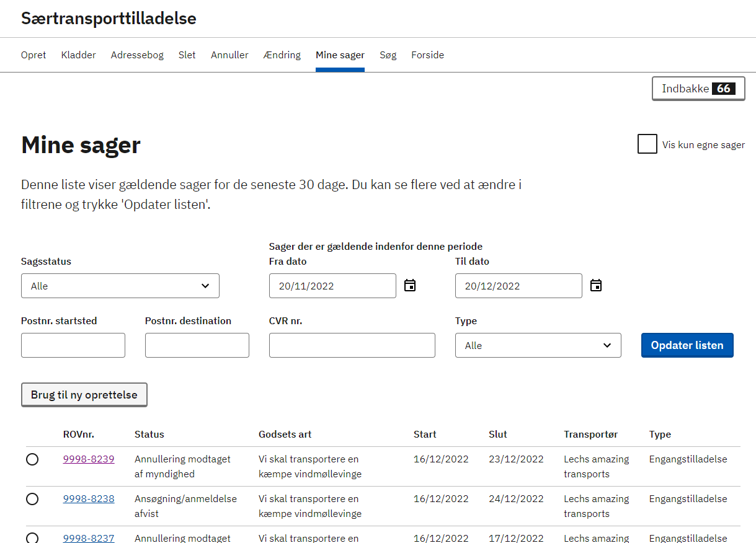The width and height of the screenshot is (756, 543).
Task: Focus the Postnr. startsted input field
Action: [x=73, y=345]
